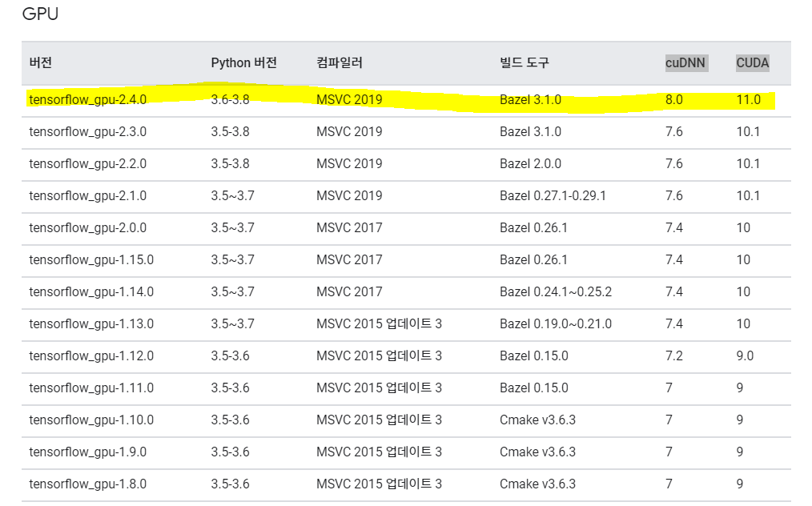The height and width of the screenshot is (506, 812).
Task: Click Cmake v3.6.3 in the tensorflow_gpu-1.8.0 row
Action: pos(537,484)
